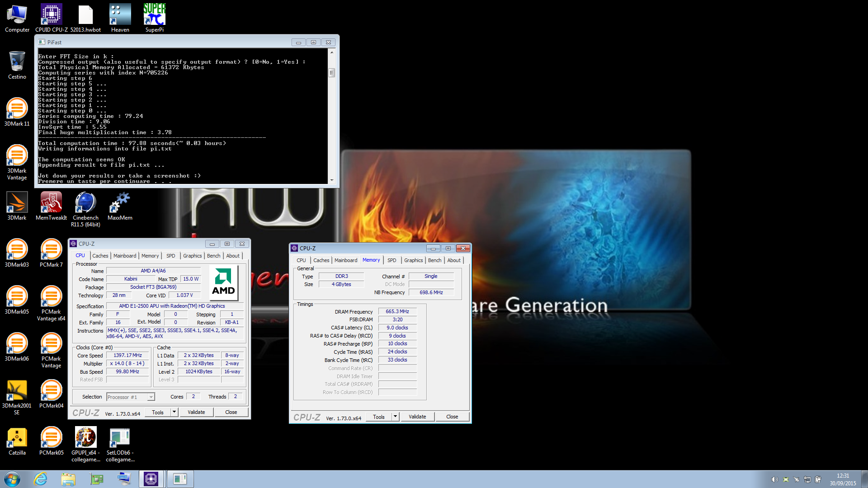Click PiFast scrollbar down arrow
Viewport: 868px width, 488px height.
(x=331, y=180)
